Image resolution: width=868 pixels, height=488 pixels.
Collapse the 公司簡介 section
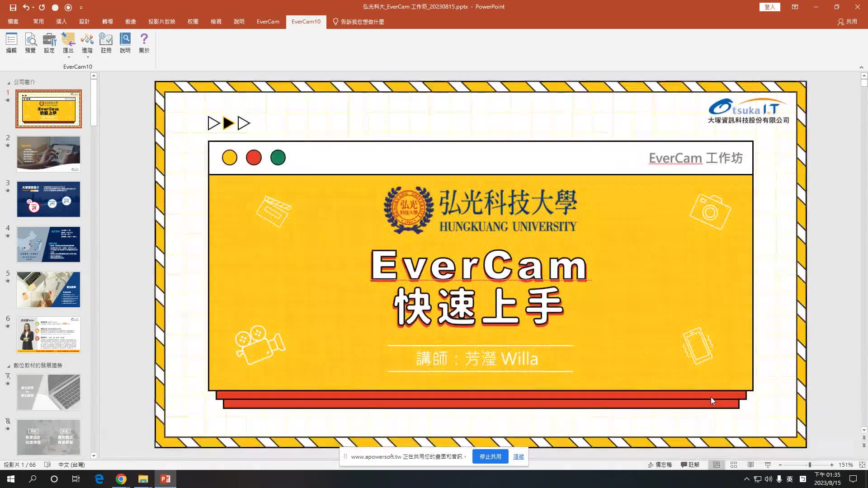tap(8, 83)
